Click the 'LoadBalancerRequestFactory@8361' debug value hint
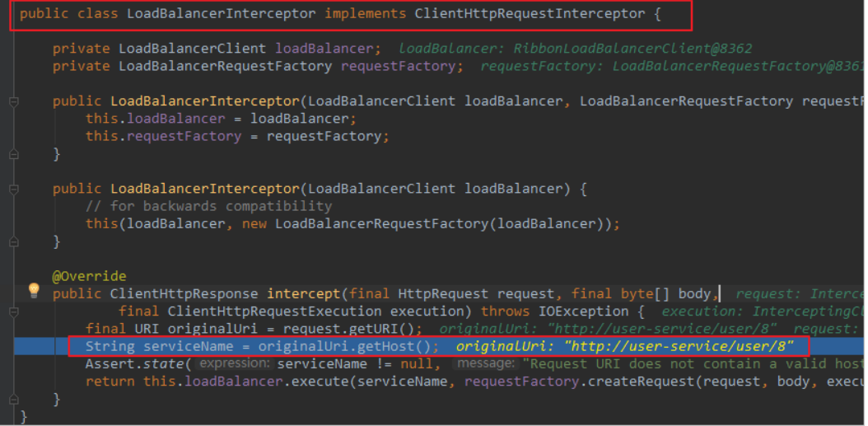The height and width of the screenshot is (426, 868). point(738,67)
